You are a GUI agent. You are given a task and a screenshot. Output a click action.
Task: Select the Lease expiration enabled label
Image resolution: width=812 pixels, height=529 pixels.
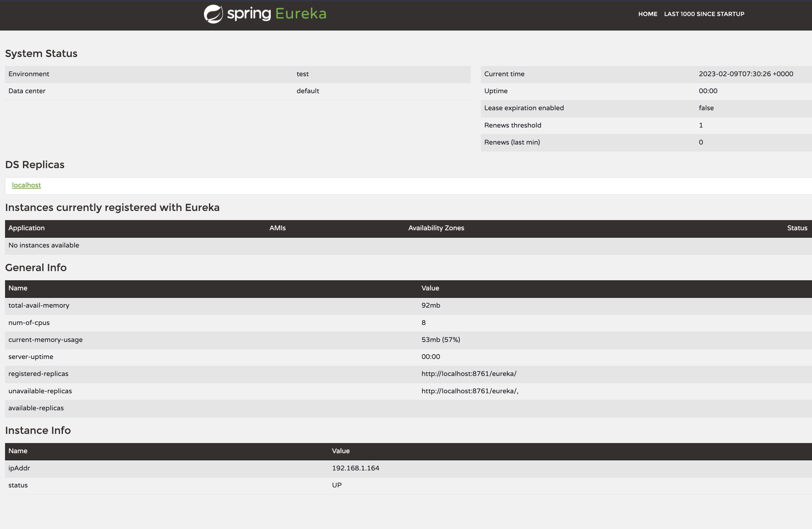(524, 108)
